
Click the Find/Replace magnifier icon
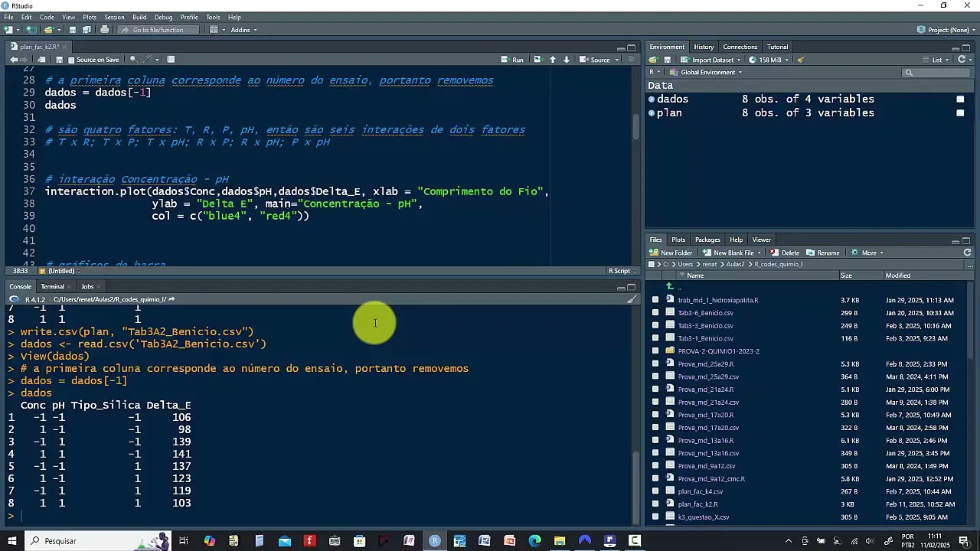click(133, 60)
